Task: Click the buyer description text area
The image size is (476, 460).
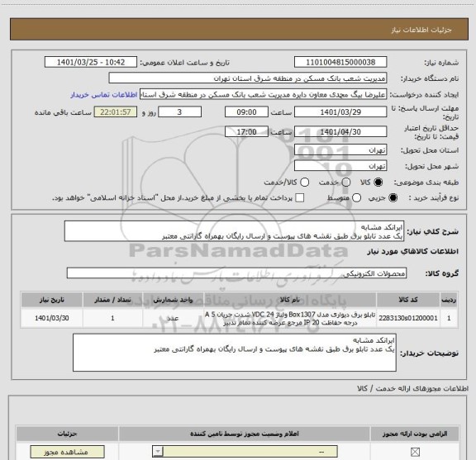Action: [x=235, y=353]
